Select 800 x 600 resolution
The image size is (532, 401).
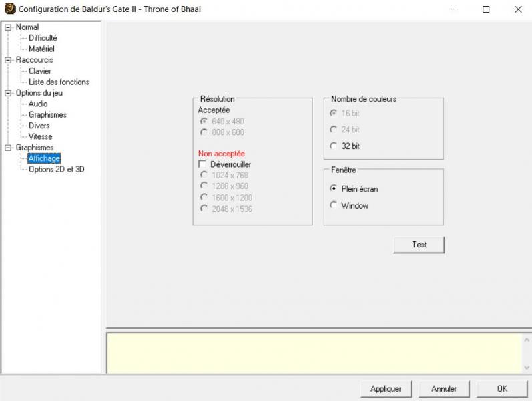click(x=222, y=132)
